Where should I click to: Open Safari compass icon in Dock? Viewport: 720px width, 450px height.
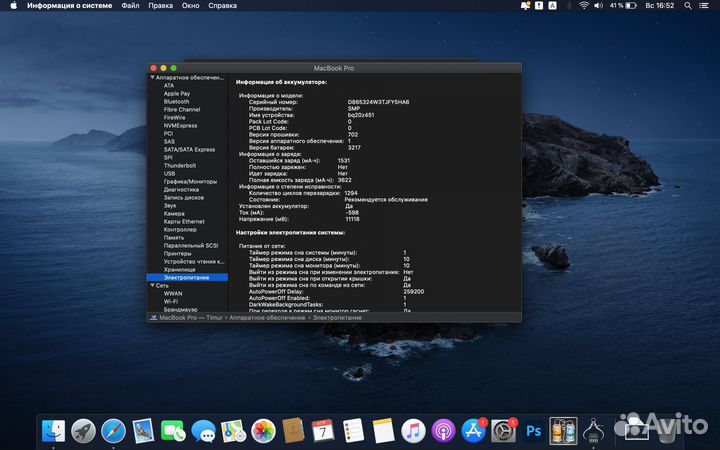[113, 431]
